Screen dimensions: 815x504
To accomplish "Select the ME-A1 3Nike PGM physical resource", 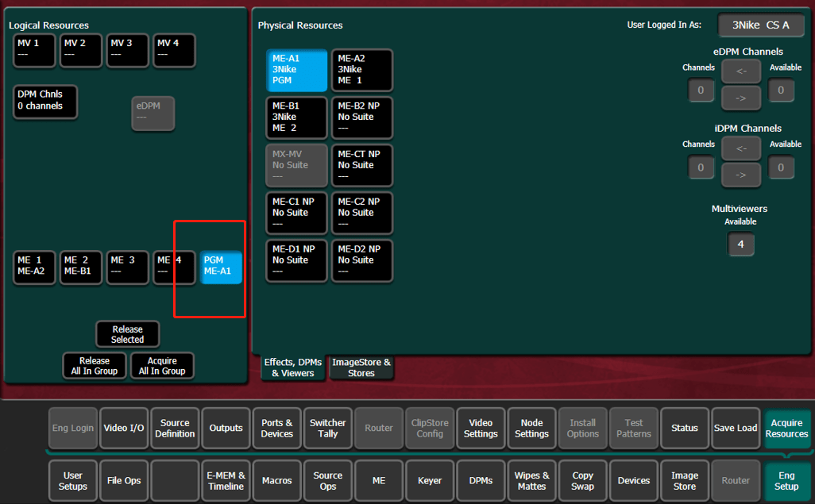I will [x=296, y=70].
